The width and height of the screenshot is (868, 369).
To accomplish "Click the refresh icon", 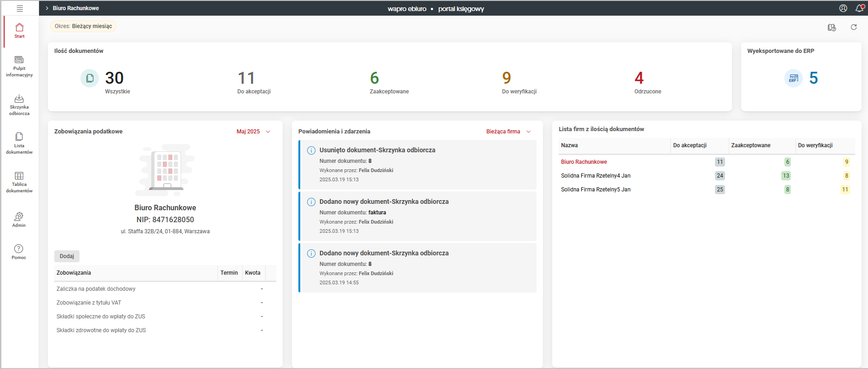I will (854, 27).
